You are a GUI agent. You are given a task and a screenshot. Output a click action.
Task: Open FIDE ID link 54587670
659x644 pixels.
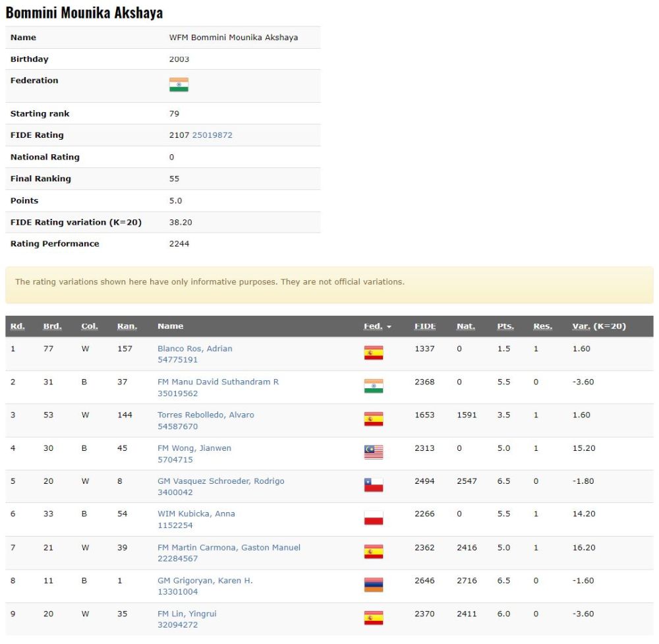[178, 426]
